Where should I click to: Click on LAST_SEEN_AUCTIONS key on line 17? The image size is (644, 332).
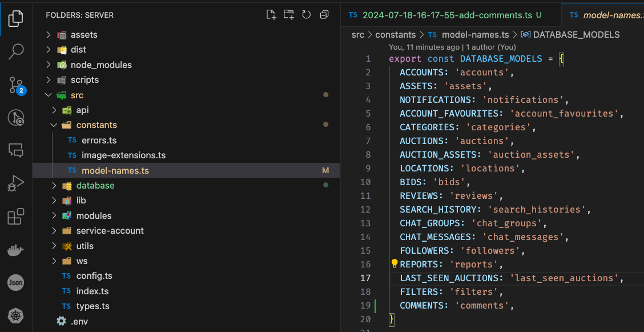pos(449,278)
